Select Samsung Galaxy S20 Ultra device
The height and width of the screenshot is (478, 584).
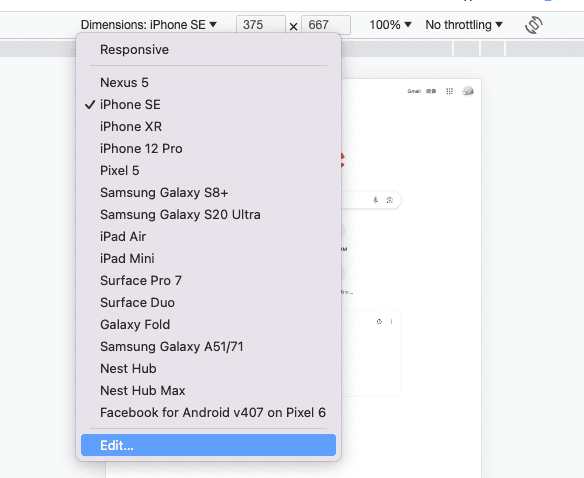tap(208, 214)
